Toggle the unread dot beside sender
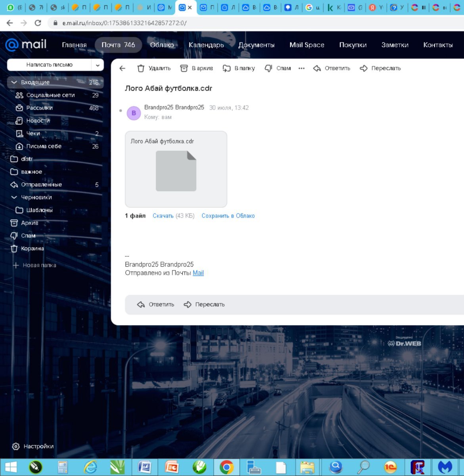 coord(120,111)
